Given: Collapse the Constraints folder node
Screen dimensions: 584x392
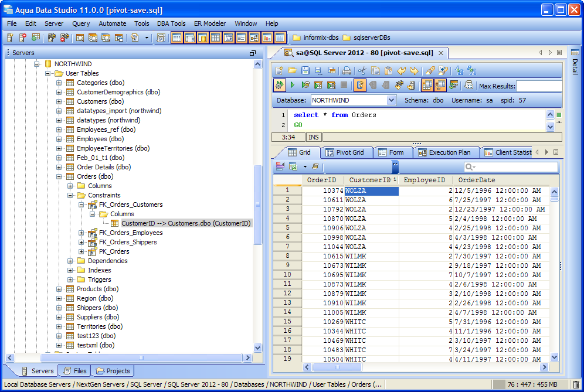Looking at the screenshot, I should click(x=70, y=195).
